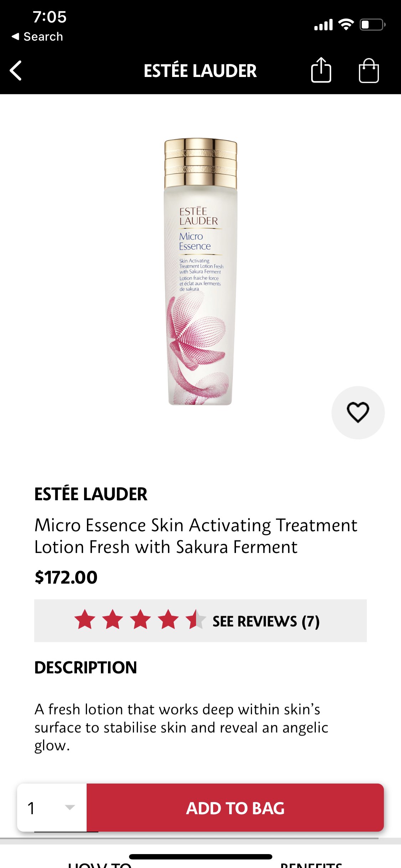Tap the ESTÉE LAUDER brand name above product
This screenshot has width=401, height=868.
[91, 494]
